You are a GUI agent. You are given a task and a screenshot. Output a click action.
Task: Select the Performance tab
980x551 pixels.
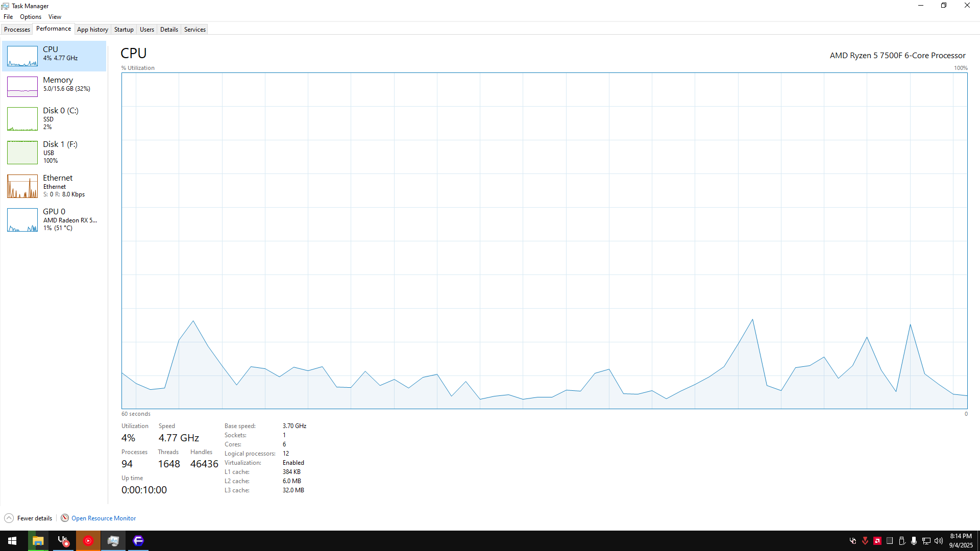tap(54, 29)
